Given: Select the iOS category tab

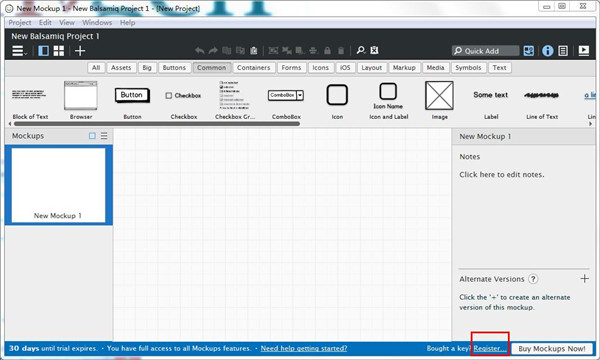Looking at the screenshot, I should coord(345,68).
